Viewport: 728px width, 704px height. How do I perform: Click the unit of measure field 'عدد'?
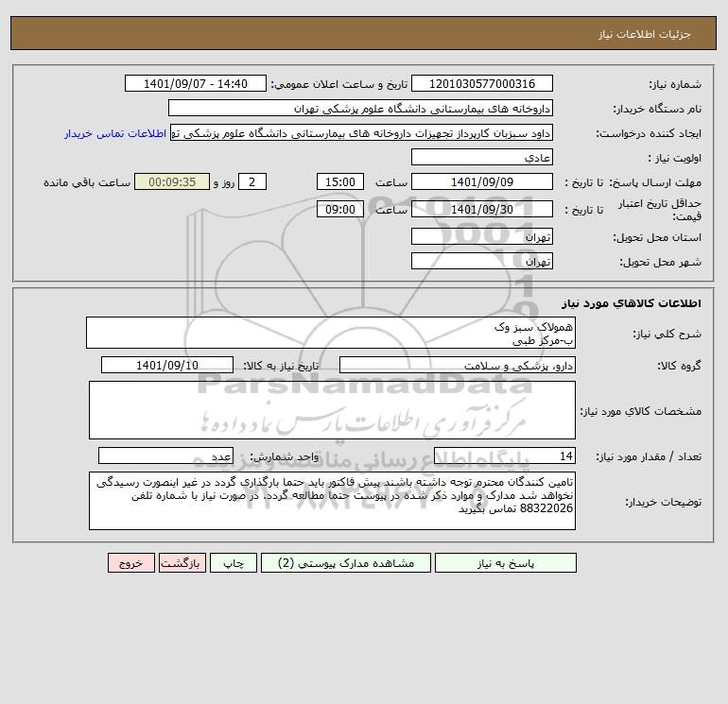tap(165, 455)
